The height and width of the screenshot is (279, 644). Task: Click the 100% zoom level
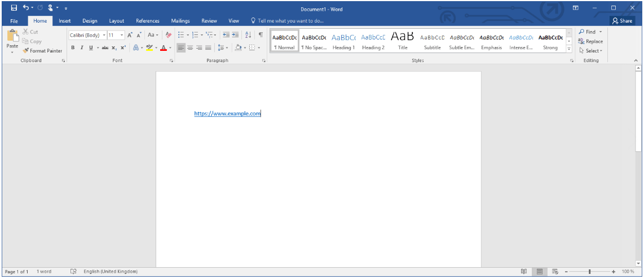click(x=627, y=272)
